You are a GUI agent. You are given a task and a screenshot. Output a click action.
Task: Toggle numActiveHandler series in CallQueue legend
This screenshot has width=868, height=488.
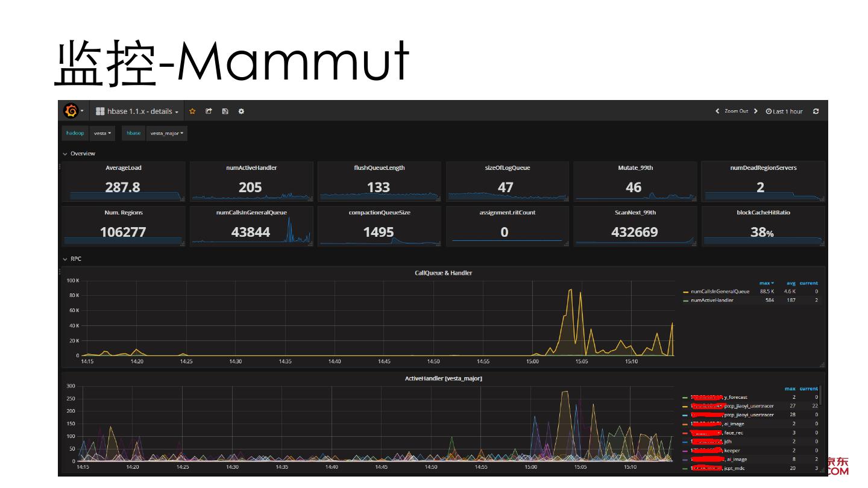coord(712,300)
